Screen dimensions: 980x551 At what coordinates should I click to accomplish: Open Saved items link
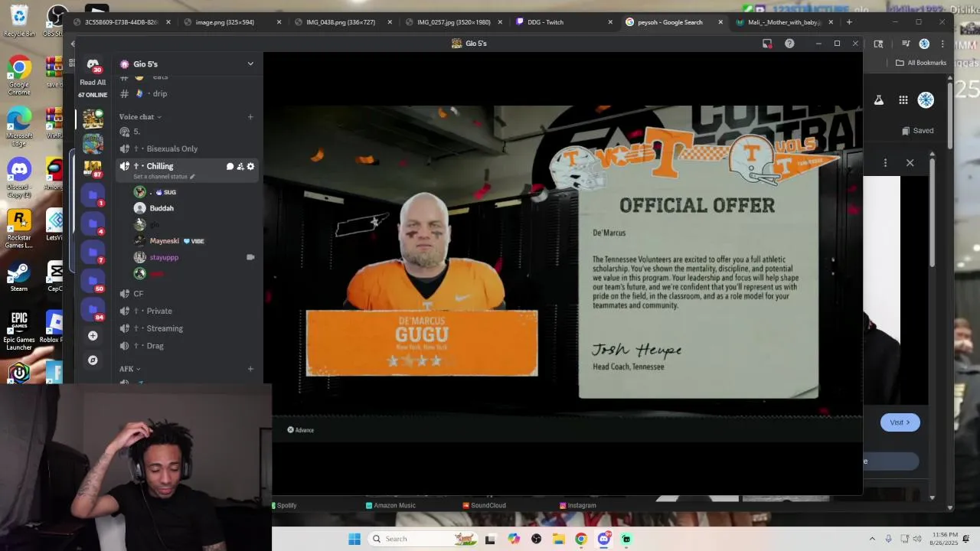pyautogui.click(x=917, y=131)
